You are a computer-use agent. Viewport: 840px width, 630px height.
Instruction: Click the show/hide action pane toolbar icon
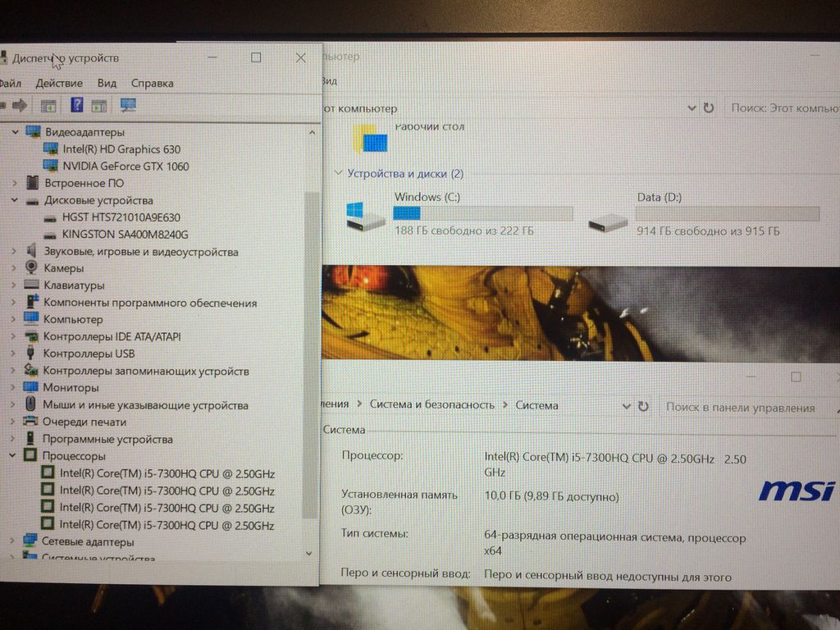[x=99, y=105]
